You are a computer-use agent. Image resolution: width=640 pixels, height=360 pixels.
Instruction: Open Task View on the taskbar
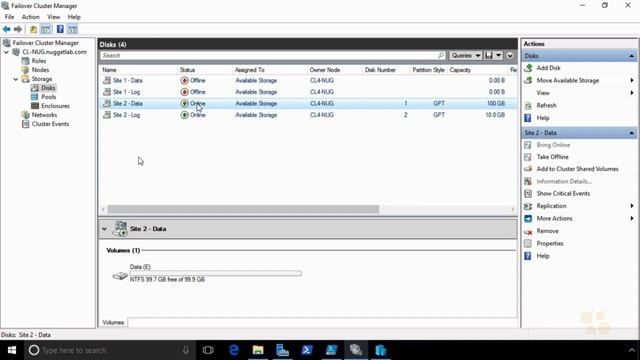point(208,350)
